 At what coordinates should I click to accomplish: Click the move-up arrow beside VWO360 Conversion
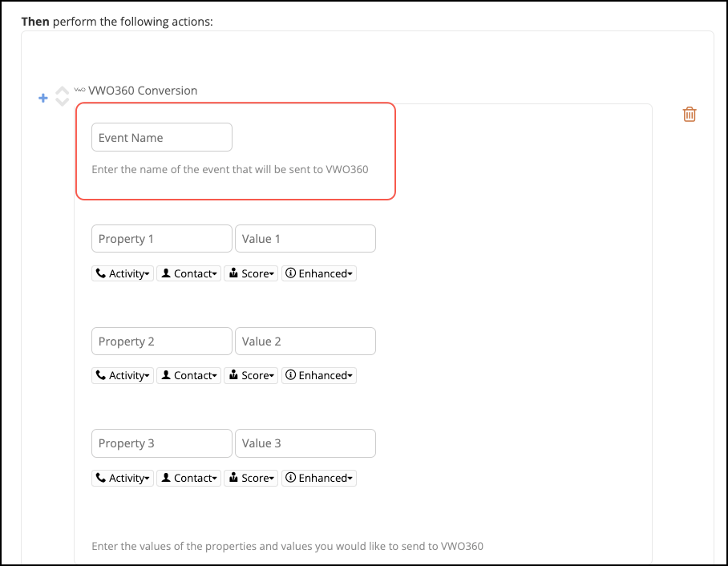(62, 91)
